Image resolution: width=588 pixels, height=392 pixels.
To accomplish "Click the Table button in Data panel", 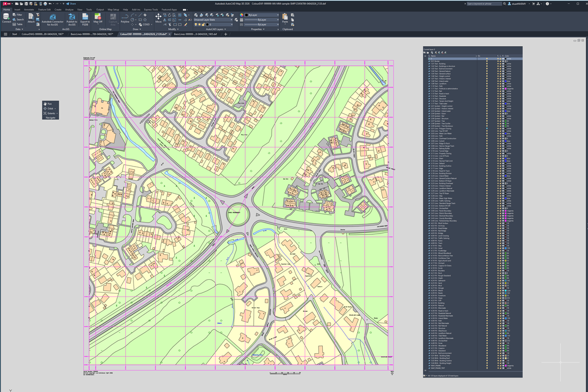I will click(x=16, y=24).
